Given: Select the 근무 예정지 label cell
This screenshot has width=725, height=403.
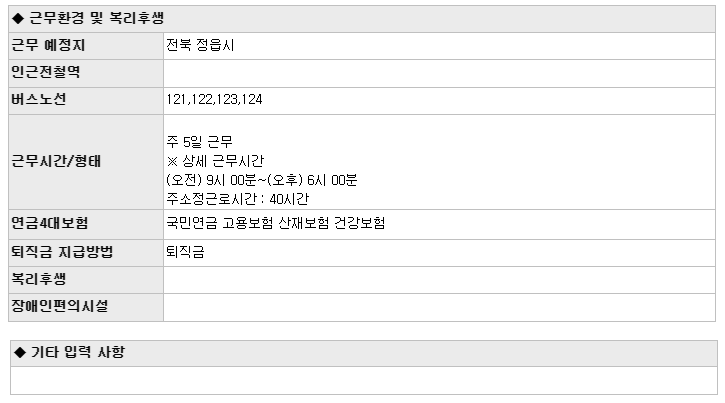Looking at the screenshot, I should pyautogui.click(x=86, y=46).
